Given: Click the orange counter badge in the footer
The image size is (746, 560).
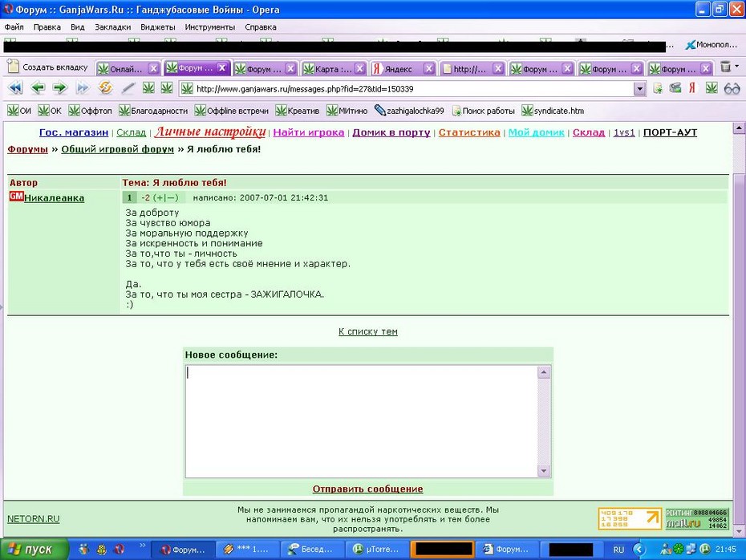Looking at the screenshot, I should (630, 518).
